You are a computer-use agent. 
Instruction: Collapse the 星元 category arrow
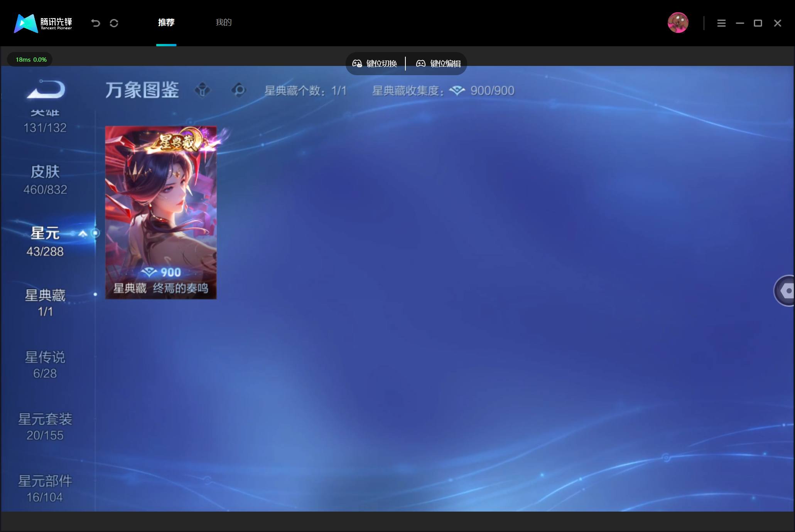coord(83,234)
